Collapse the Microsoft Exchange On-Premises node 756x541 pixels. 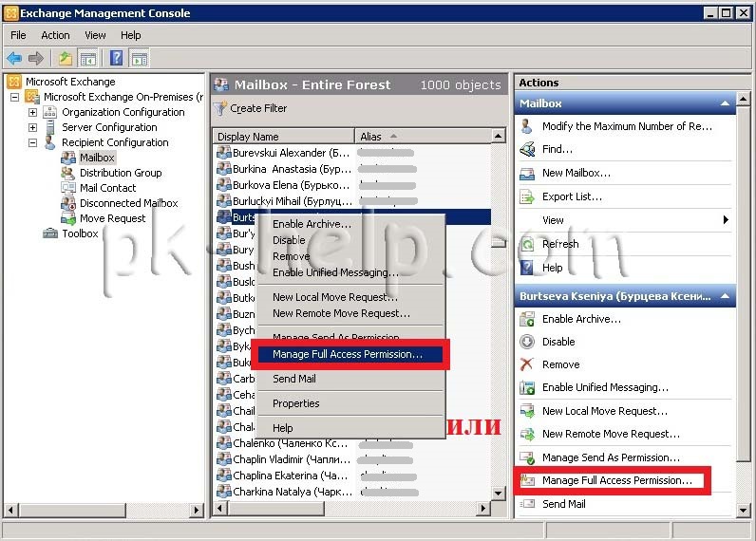15,97
